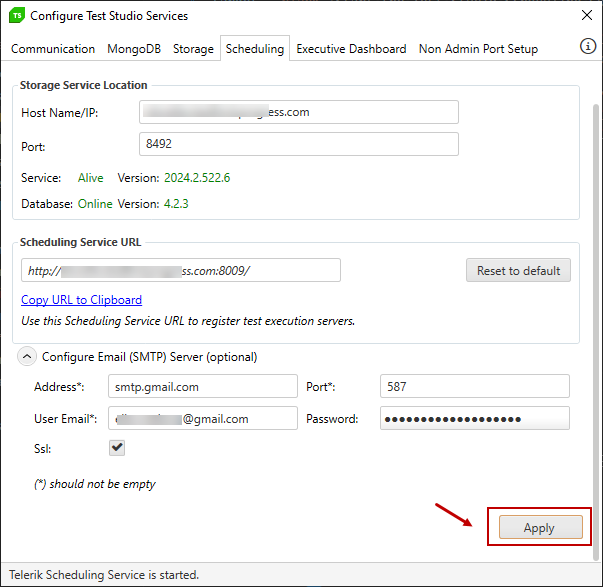Click the service version text 2024.2.522.6

point(197,178)
